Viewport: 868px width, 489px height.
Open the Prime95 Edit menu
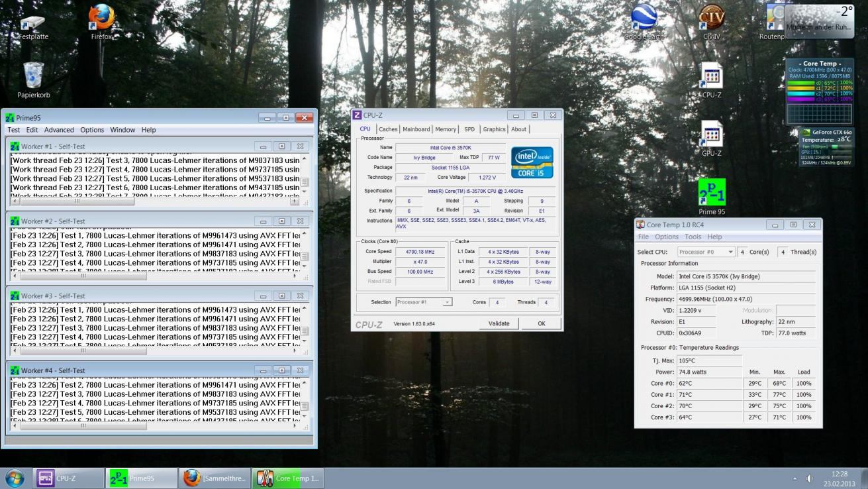coord(32,130)
